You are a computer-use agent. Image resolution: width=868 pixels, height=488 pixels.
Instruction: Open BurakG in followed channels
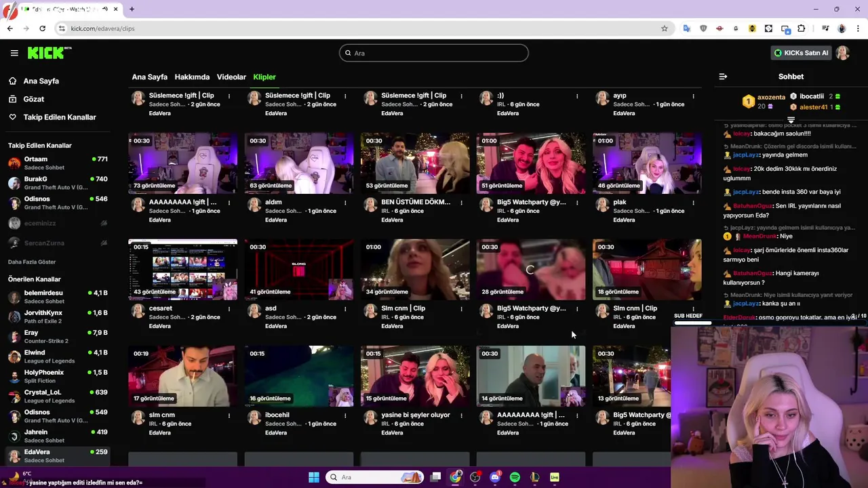click(x=57, y=183)
